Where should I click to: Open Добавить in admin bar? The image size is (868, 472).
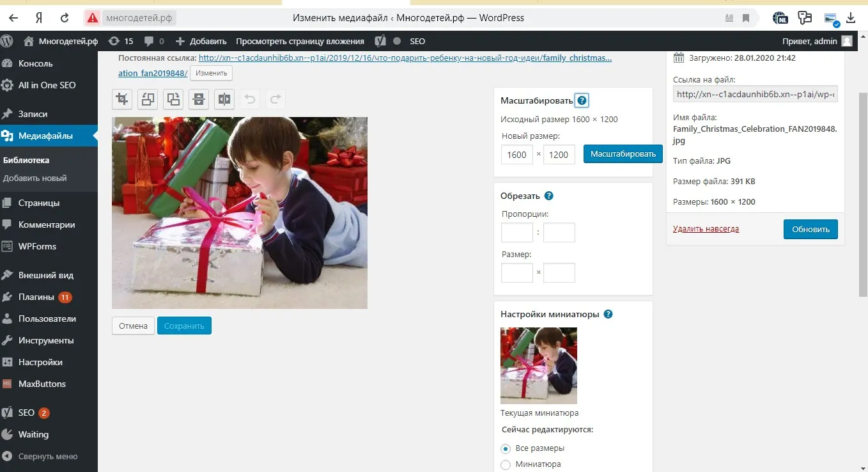click(201, 41)
